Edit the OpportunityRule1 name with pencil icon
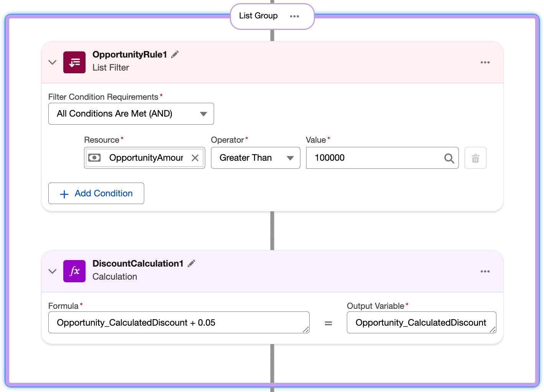Viewport: 544px width, 392px height. [x=175, y=54]
